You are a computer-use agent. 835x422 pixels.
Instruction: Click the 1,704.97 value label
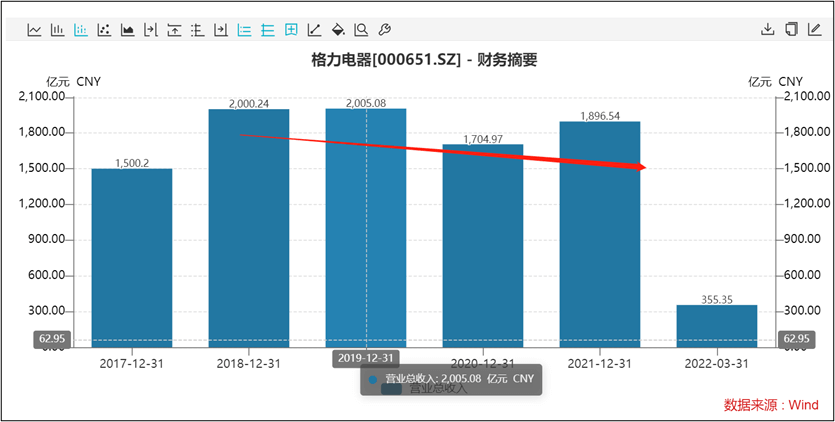click(x=483, y=139)
